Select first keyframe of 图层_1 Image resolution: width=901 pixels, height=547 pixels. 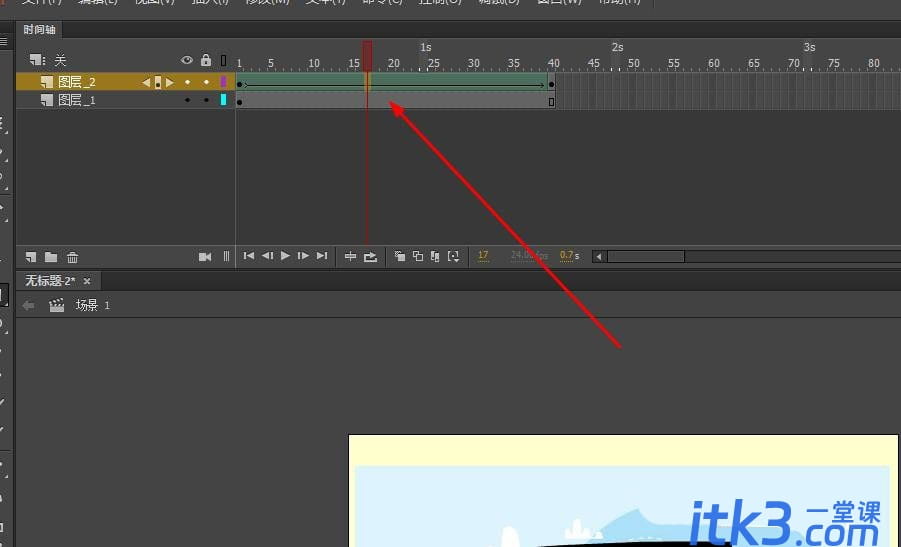(240, 103)
